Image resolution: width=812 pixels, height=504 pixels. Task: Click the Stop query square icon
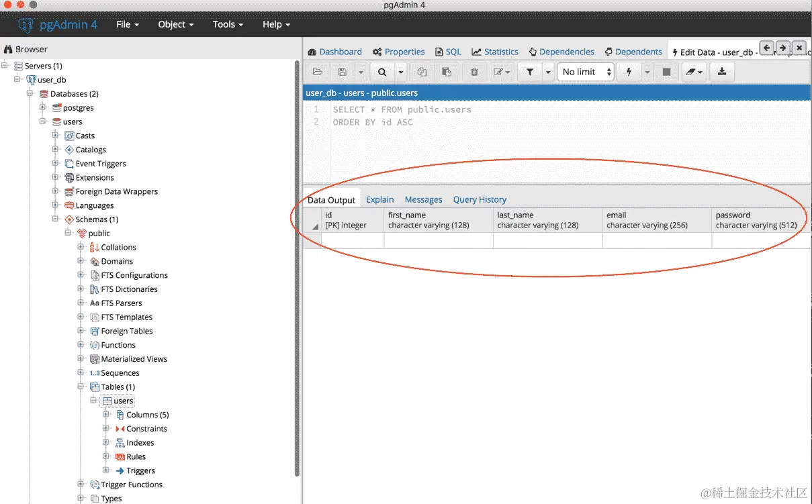click(666, 72)
